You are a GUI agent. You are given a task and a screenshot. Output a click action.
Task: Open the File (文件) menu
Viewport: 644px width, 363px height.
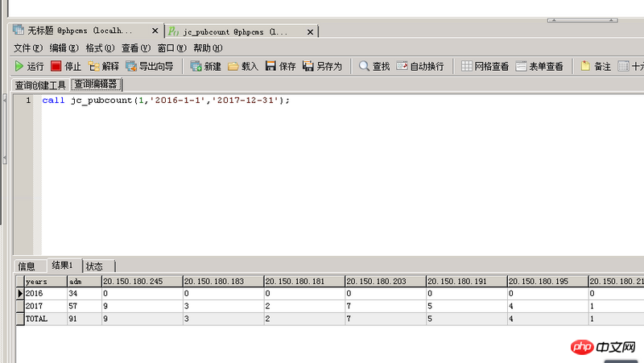tap(28, 48)
